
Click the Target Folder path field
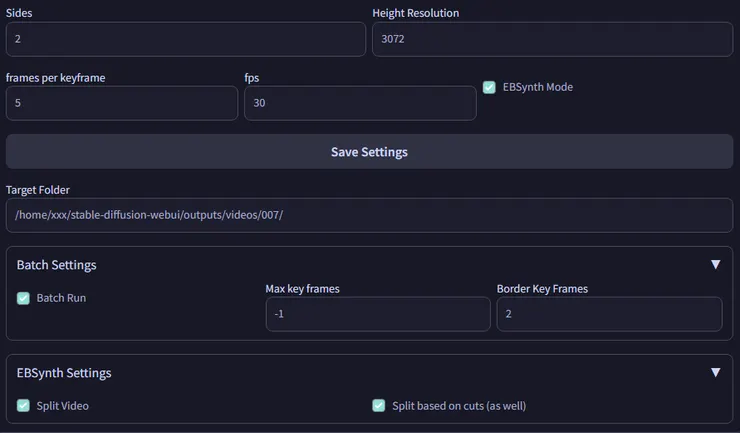369,215
